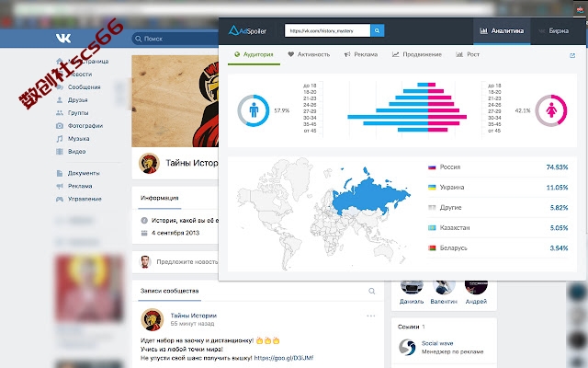Screen dimensions: 588x368
Task: Click the camera icon beside Фотографии
Action: (x=60, y=126)
